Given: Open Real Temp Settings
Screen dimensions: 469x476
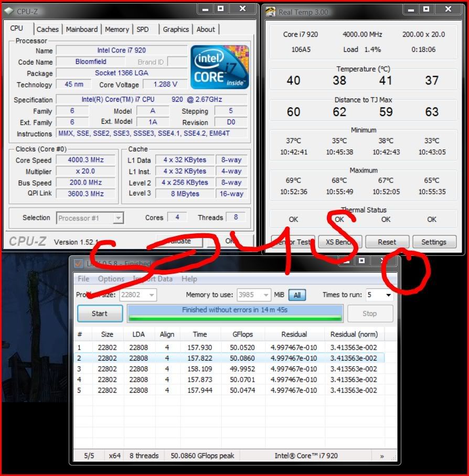Looking at the screenshot, I should tap(433, 242).
